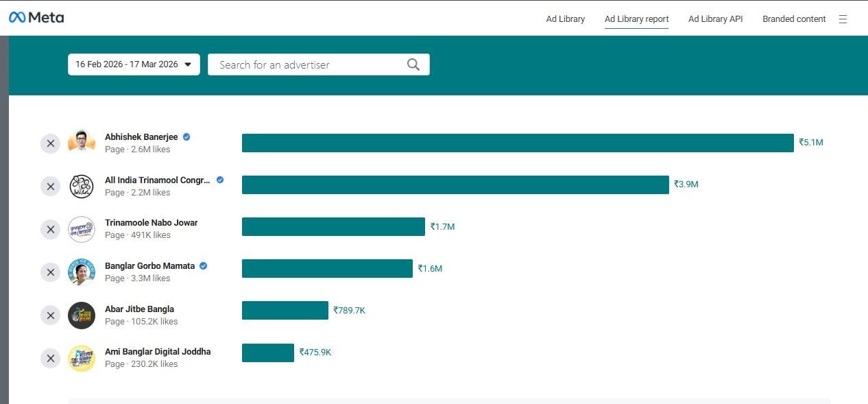Open Branded content page

(x=794, y=19)
